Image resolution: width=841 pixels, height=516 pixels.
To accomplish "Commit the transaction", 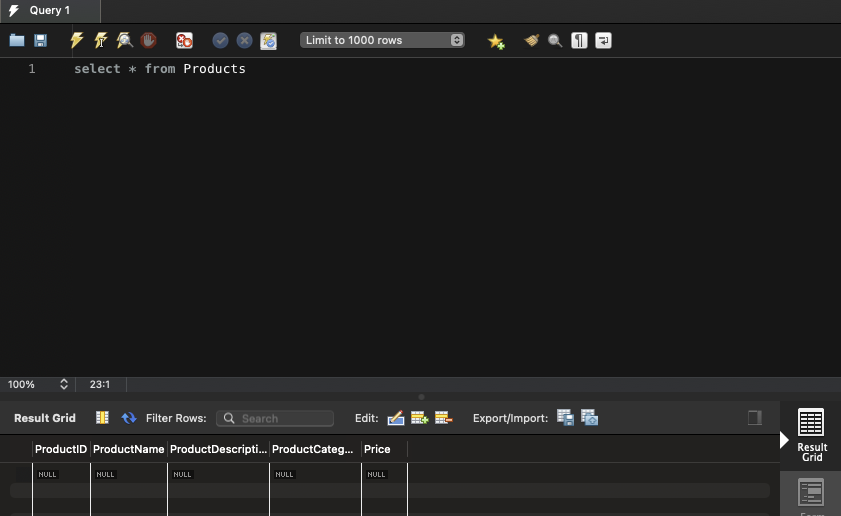I will pyautogui.click(x=220, y=41).
